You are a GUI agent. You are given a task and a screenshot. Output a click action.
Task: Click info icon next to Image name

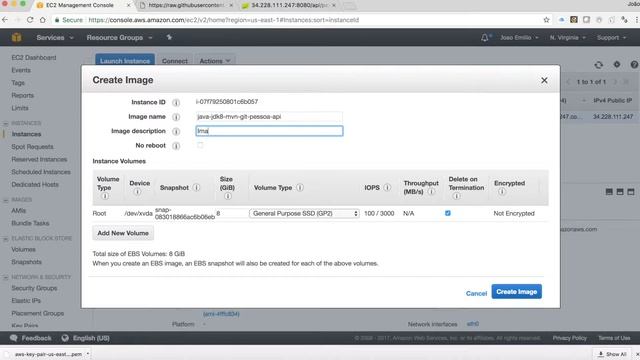(x=176, y=117)
